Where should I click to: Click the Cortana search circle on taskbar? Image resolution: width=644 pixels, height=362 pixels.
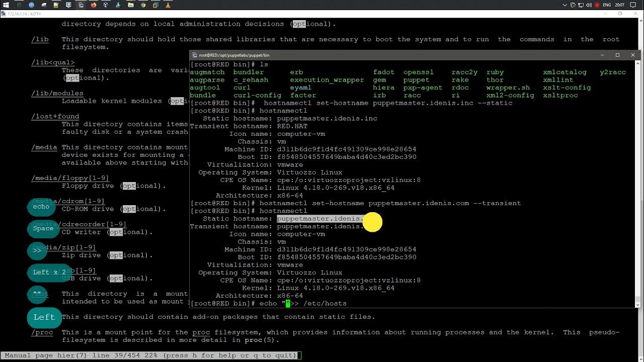pos(19,5)
